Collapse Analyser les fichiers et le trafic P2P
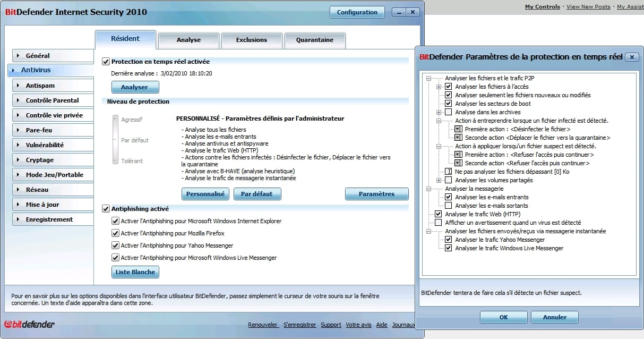The height and width of the screenshot is (339, 644). (x=429, y=78)
